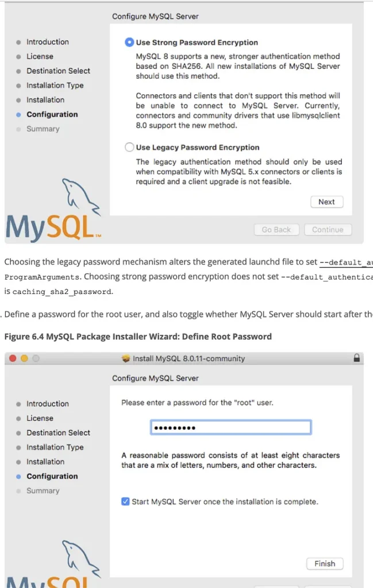The height and width of the screenshot is (588, 373).
Task: Select Installation Type step in upper sidebar
Action: coord(55,86)
